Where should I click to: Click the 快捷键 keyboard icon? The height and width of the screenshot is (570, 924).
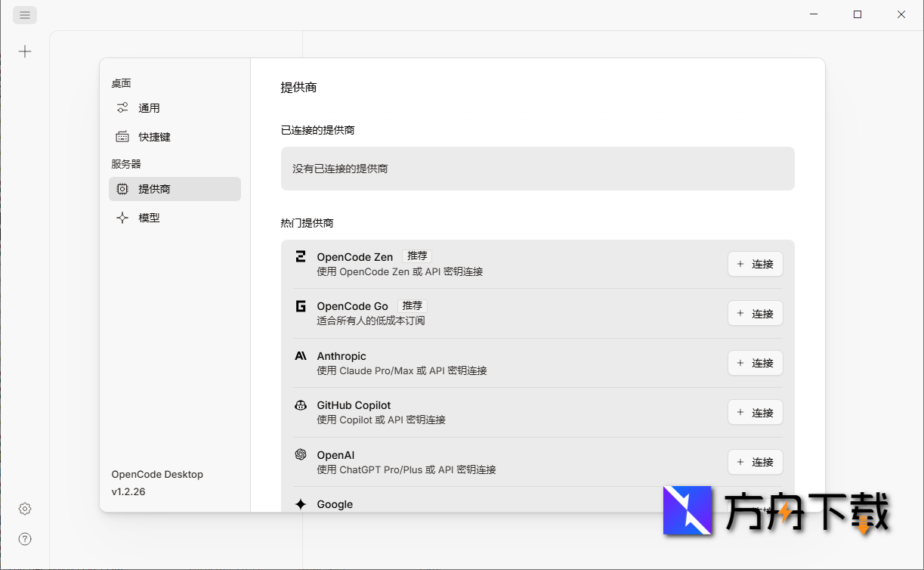click(122, 136)
